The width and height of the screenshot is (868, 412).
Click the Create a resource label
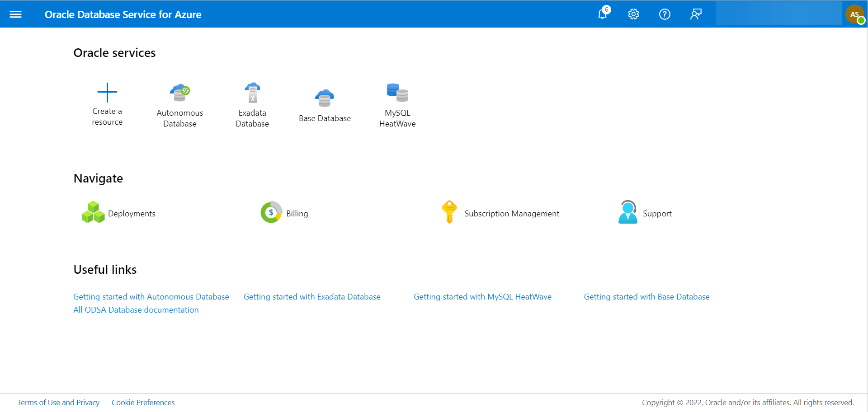(107, 117)
